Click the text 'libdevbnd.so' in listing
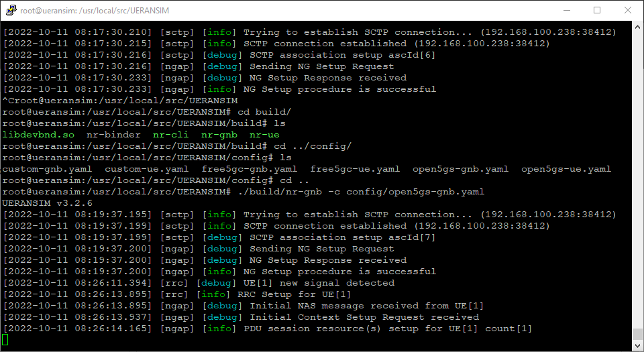Viewport: 644px width, 352px height. 39,135
